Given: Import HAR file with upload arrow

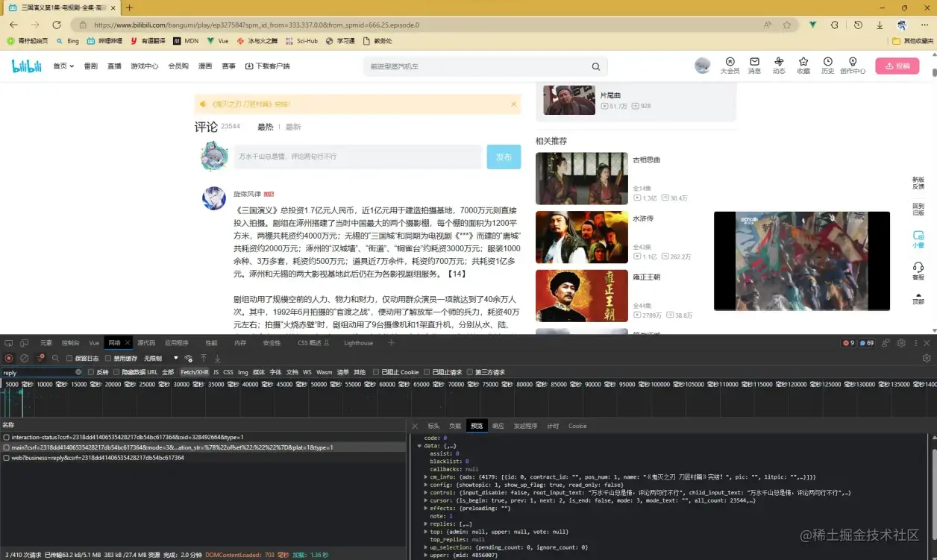Looking at the screenshot, I should pos(203,359).
